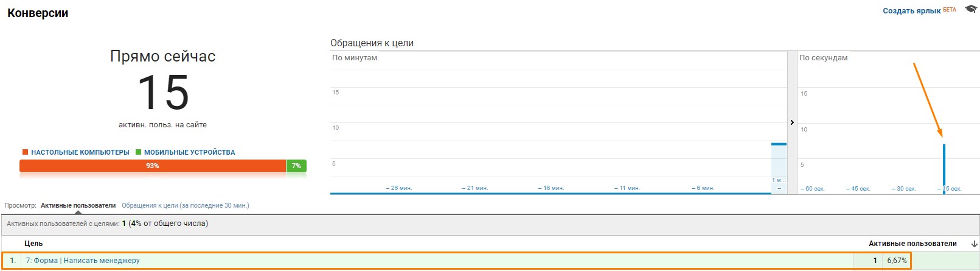Click the 6,67% value in the goal row

click(897, 260)
